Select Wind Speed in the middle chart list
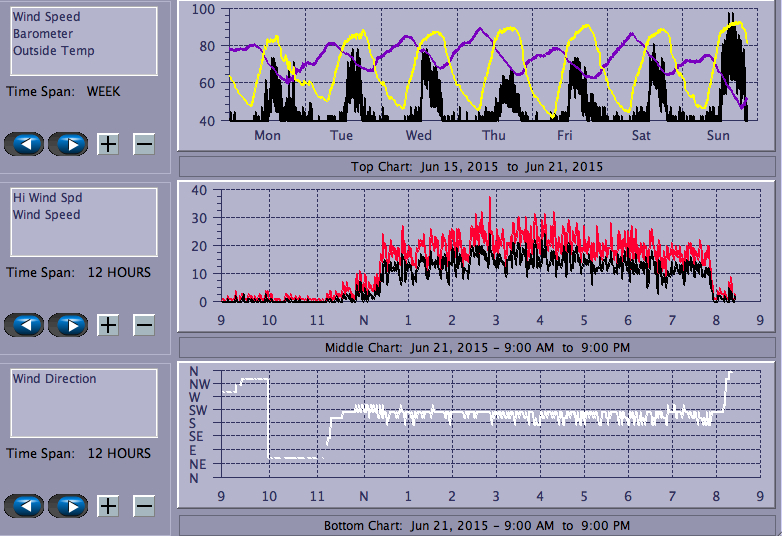This screenshot has width=782, height=536. pos(47,215)
